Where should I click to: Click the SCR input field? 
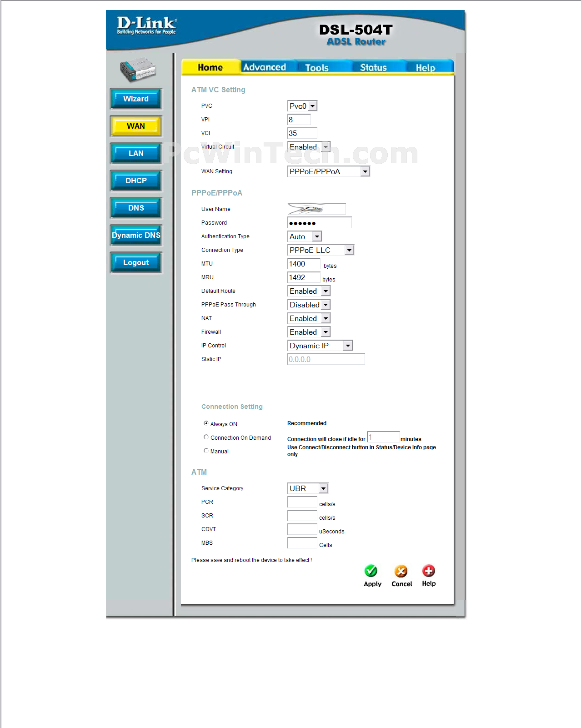point(302,516)
